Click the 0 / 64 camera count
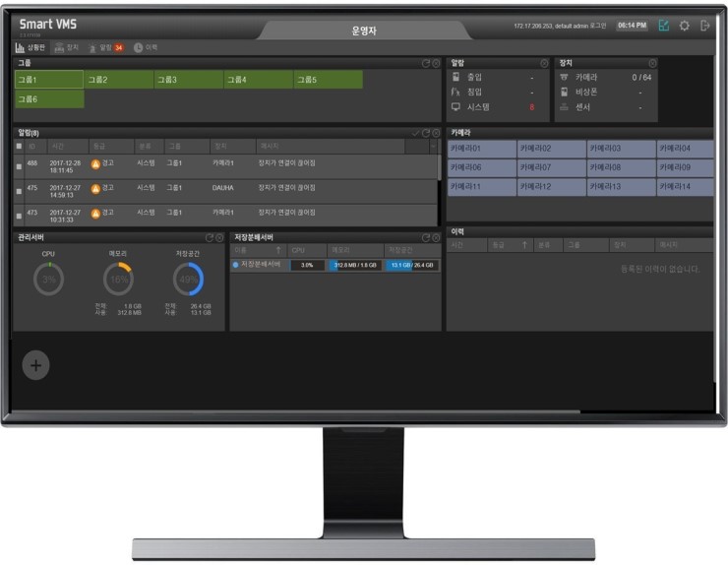 (x=641, y=78)
